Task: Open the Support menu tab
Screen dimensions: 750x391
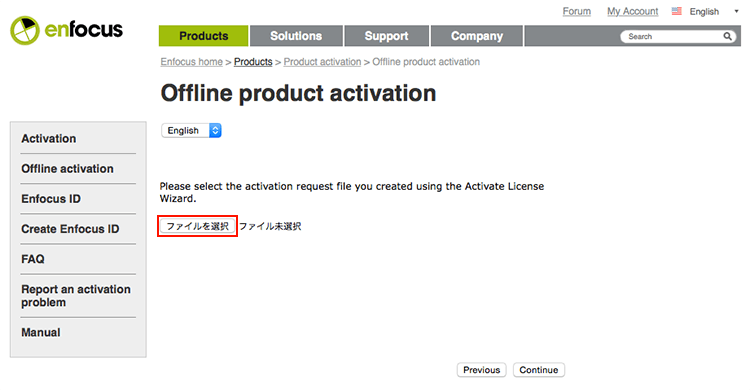Action: [x=386, y=36]
